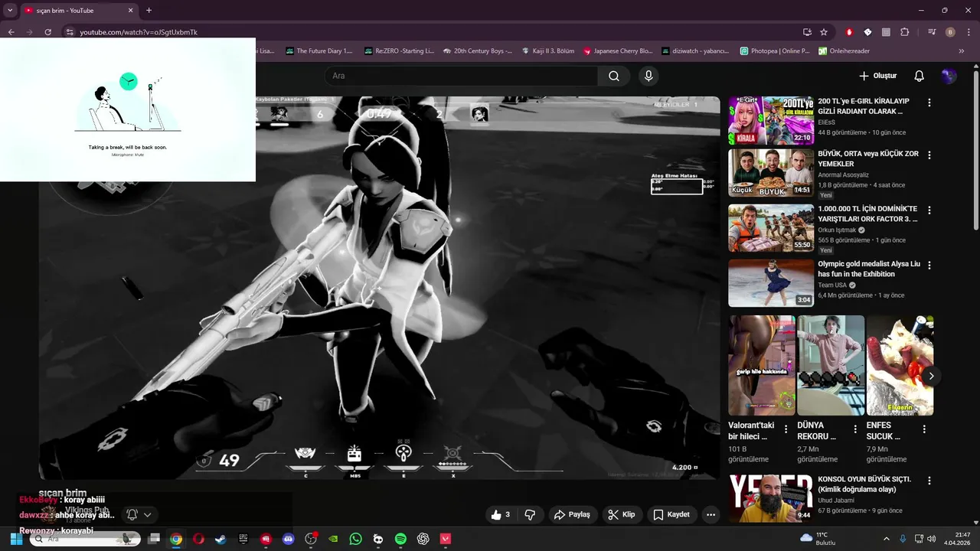
Task: Open Re:ZERO -Starting Li... bookmark
Action: tap(398, 51)
